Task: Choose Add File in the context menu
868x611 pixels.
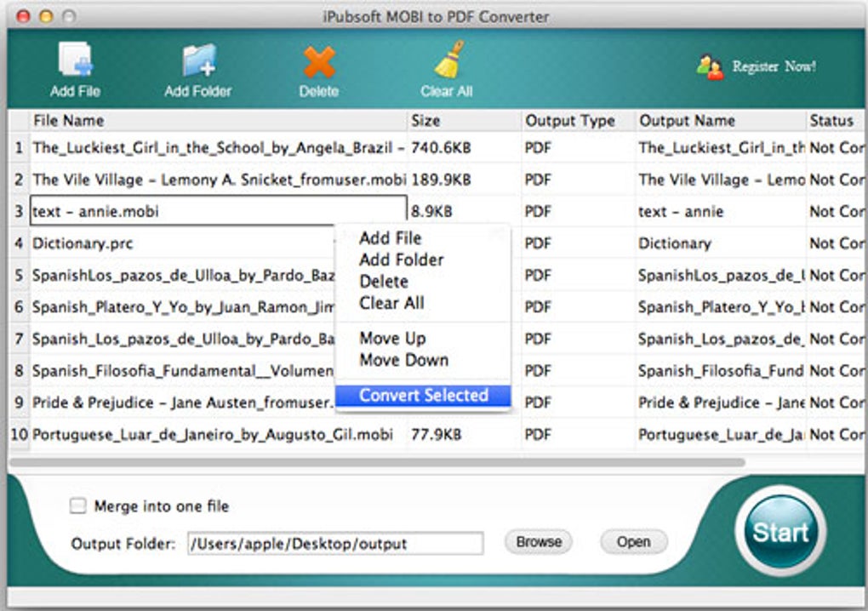Action: coord(391,238)
